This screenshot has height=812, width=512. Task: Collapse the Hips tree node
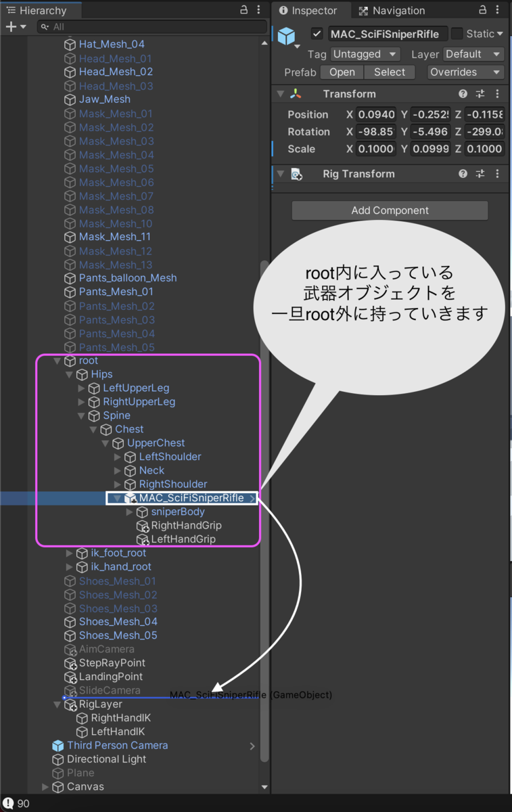69,375
